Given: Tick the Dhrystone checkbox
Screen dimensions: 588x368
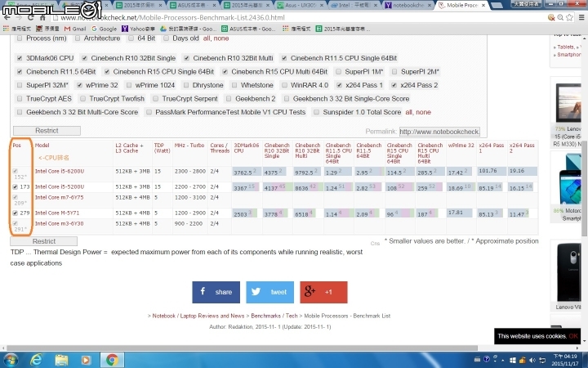Looking at the screenshot, I should tap(186, 85).
